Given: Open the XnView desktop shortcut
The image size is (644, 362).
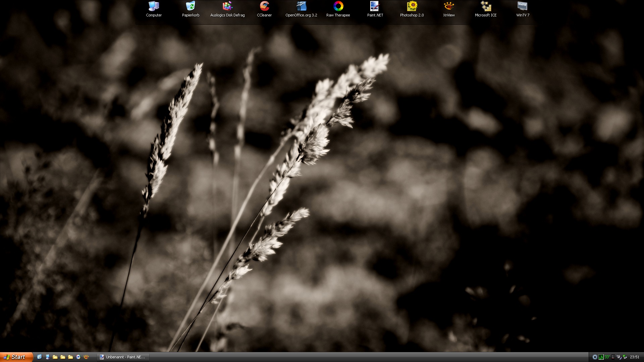Looking at the screenshot, I should coord(449,6).
